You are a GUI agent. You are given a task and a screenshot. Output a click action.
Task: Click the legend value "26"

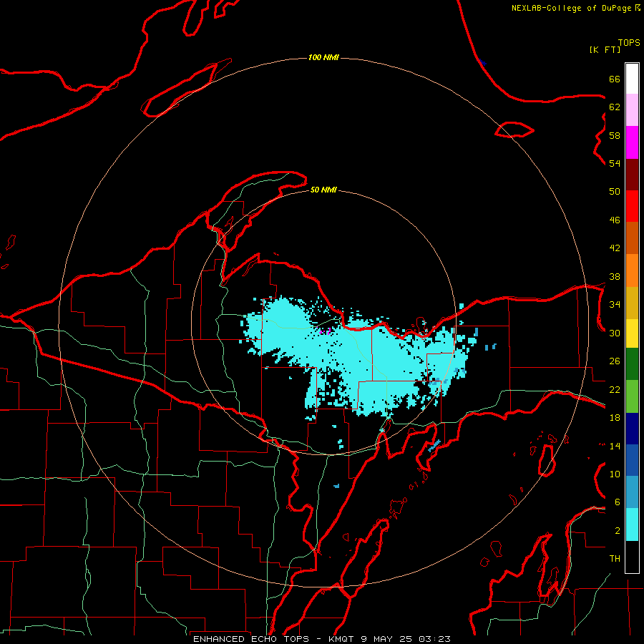pos(615,361)
